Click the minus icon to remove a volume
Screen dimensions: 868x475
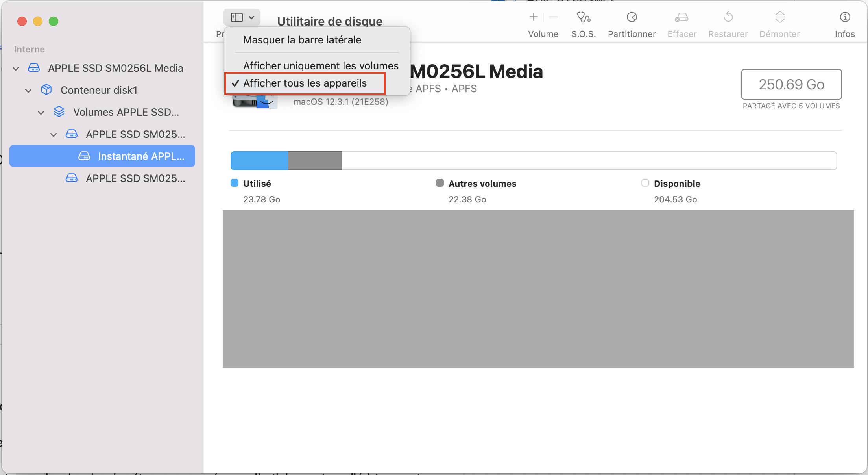[553, 17]
